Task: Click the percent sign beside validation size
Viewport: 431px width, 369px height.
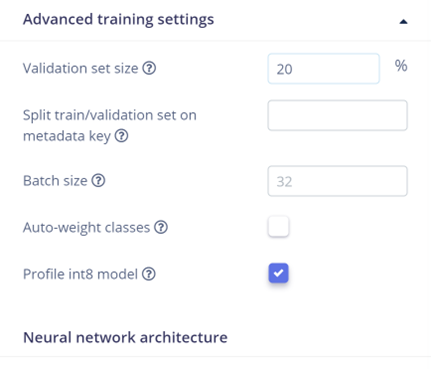Action: tap(401, 66)
